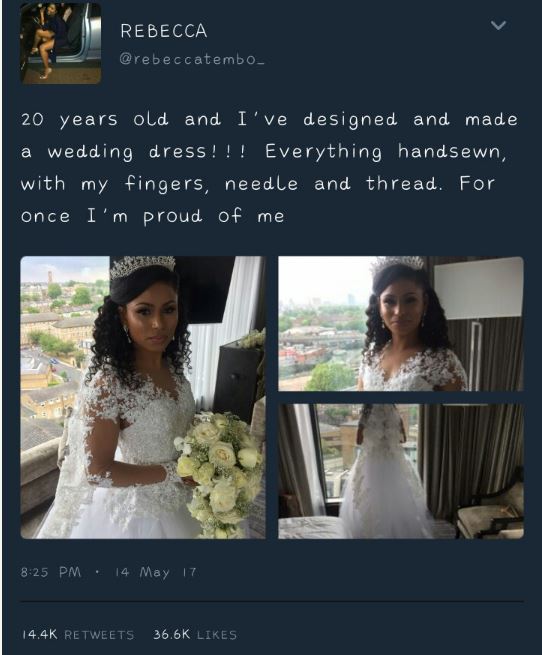Image resolution: width=542 pixels, height=655 pixels.
Task: Expand the tweet options chevron
Action: [498, 25]
